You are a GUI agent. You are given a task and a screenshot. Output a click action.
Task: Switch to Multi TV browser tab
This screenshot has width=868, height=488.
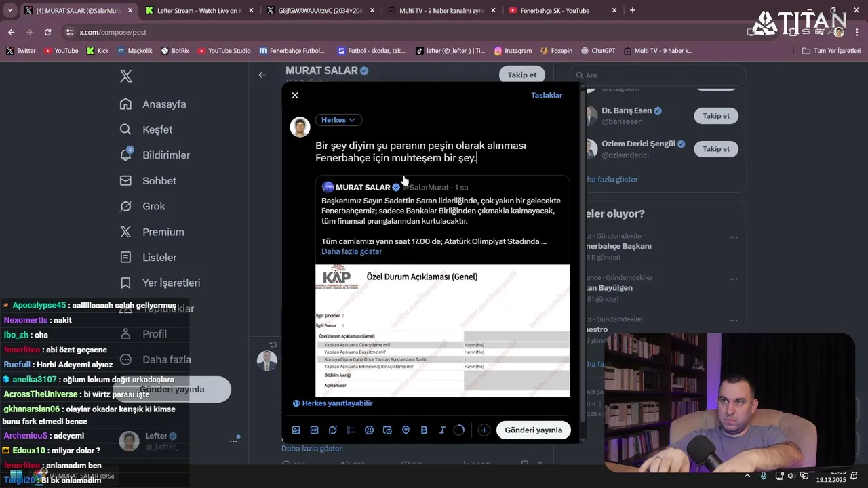point(441,11)
